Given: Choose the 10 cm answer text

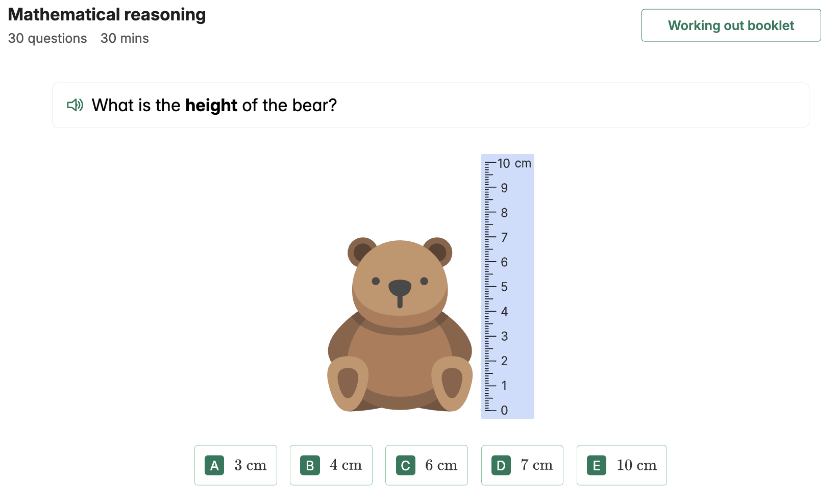Looking at the screenshot, I should pyautogui.click(x=636, y=465).
